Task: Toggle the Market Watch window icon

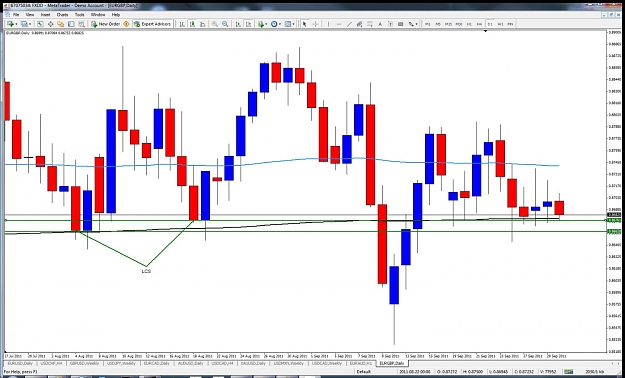Action: 40,24
